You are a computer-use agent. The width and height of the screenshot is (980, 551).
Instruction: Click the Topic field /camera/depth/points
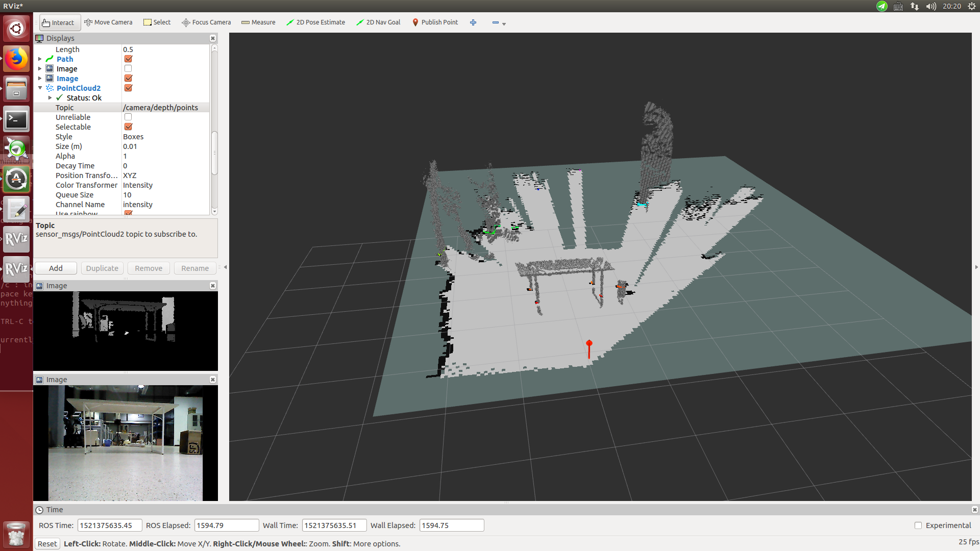[160, 108]
